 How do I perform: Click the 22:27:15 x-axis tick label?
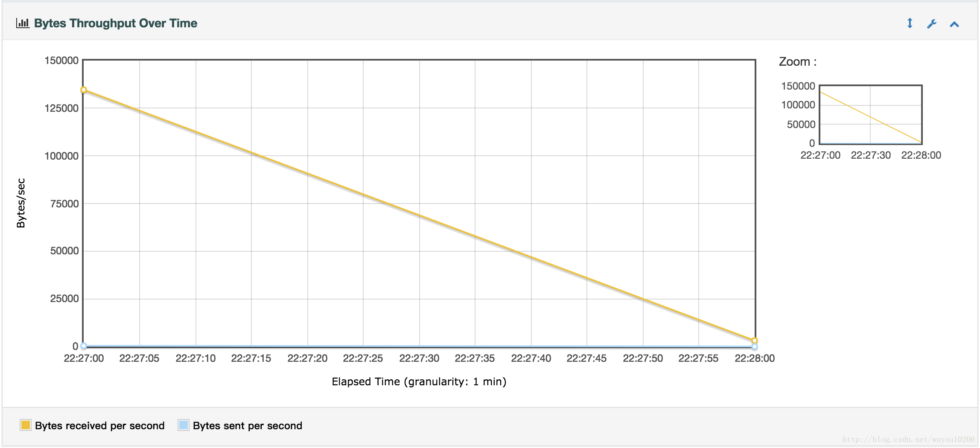click(251, 358)
